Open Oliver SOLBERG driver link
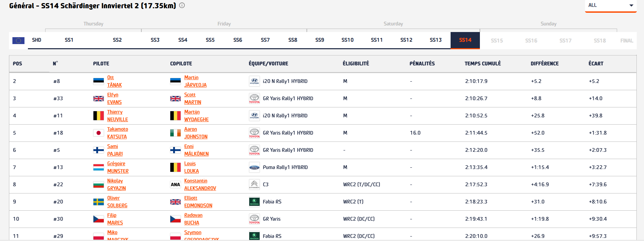 [117, 202]
